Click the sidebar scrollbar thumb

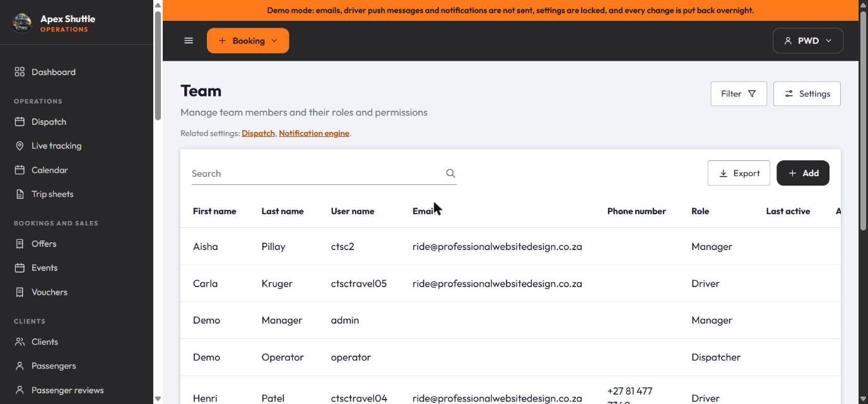[x=158, y=65]
